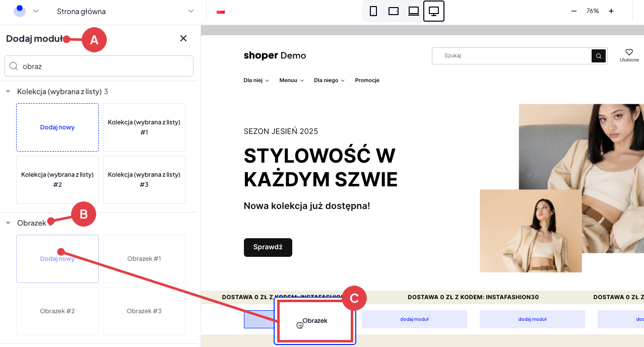
Task: Click Dodaj nowy under Obrazek
Action: tap(57, 258)
